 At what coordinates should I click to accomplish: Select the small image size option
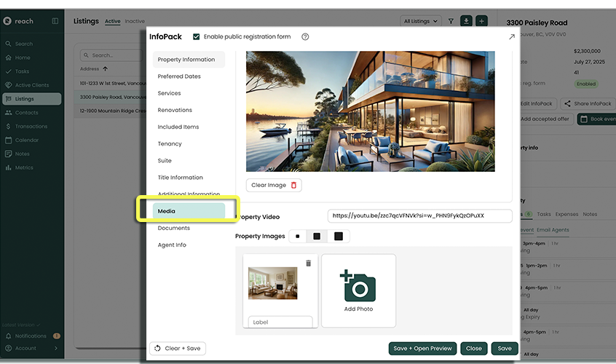pyautogui.click(x=298, y=237)
